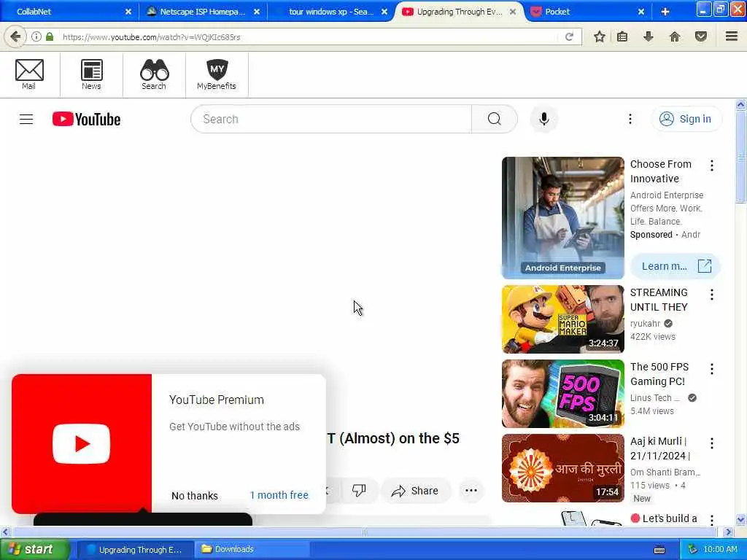Focus the YouTube Search input field
Viewport: 747px width, 560px height.
point(331,119)
